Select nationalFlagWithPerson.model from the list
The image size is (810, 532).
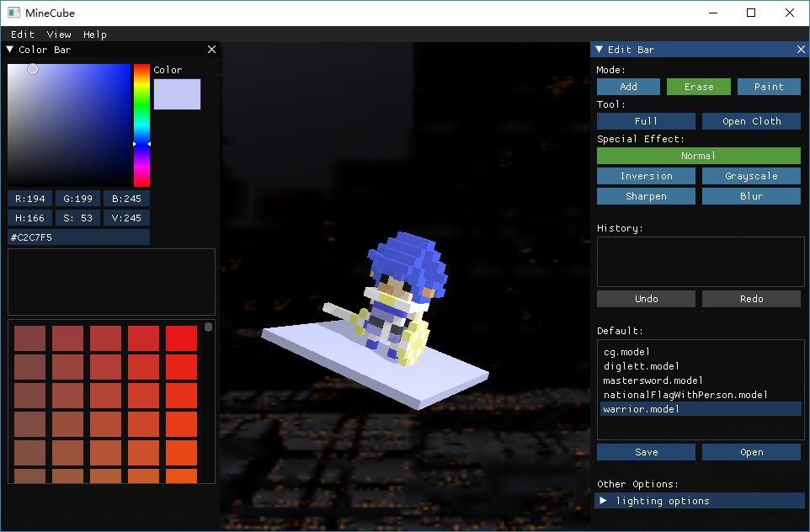(x=701, y=395)
